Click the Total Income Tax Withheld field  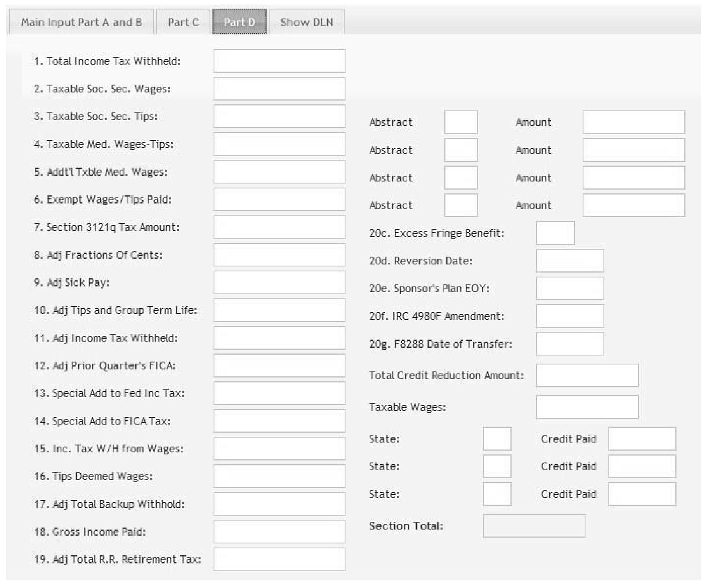[x=279, y=61]
